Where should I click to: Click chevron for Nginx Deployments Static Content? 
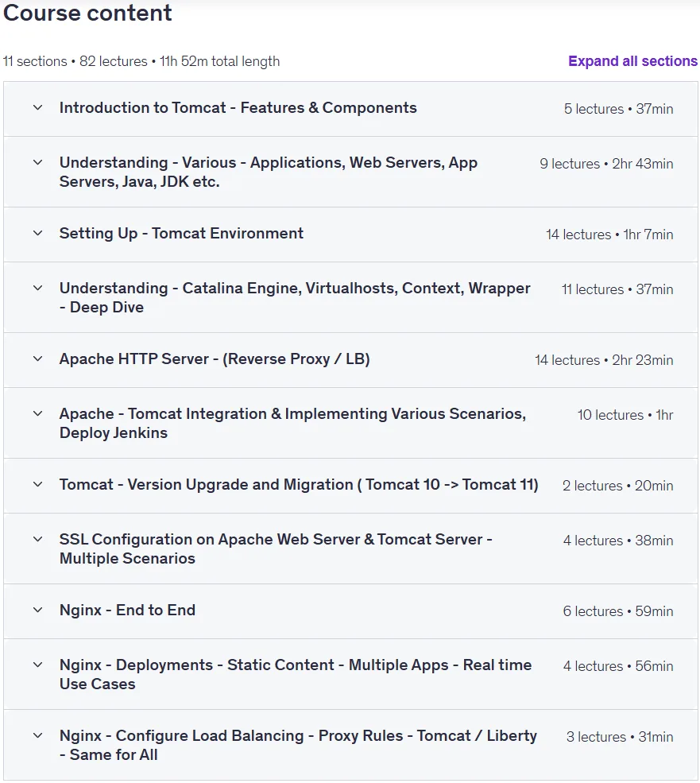[x=38, y=665]
